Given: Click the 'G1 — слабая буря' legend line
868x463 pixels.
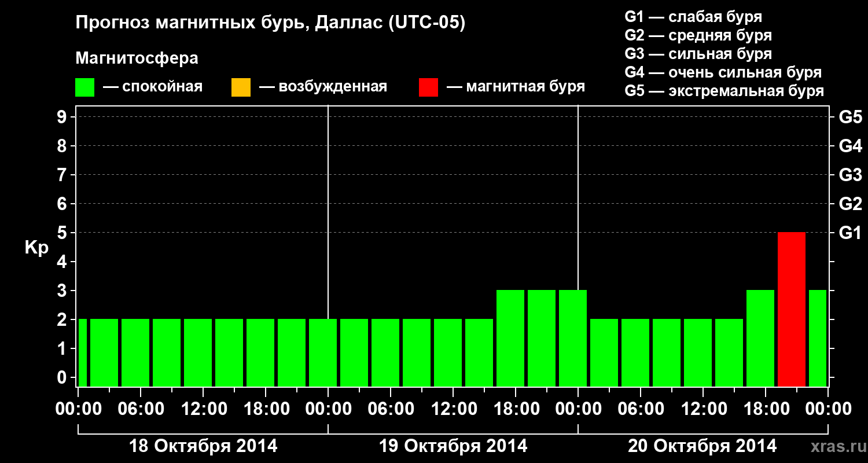Looking at the screenshot, I should coord(693,17).
